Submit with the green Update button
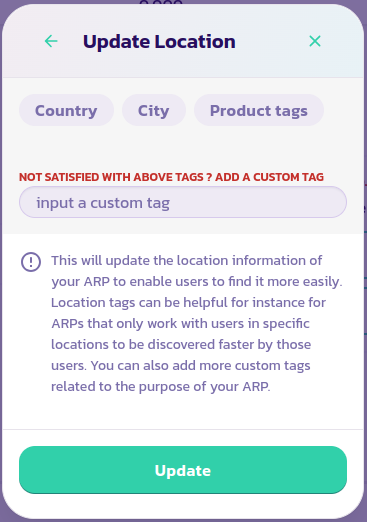The width and height of the screenshot is (367, 522). click(x=183, y=470)
